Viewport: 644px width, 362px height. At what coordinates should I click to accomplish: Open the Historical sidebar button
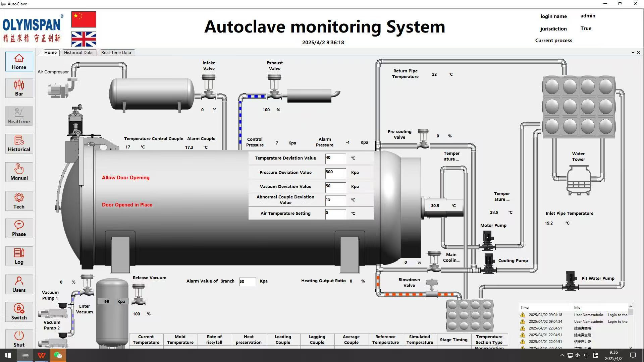click(x=19, y=144)
